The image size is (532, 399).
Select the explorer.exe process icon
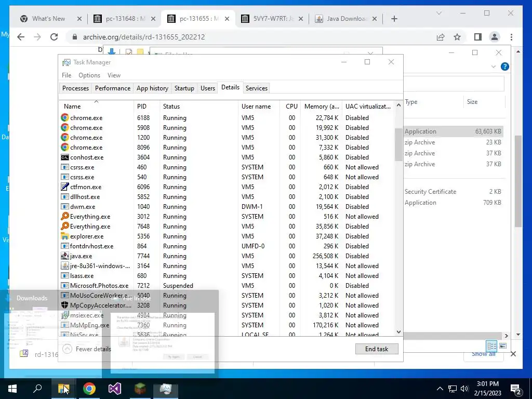pos(65,236)
